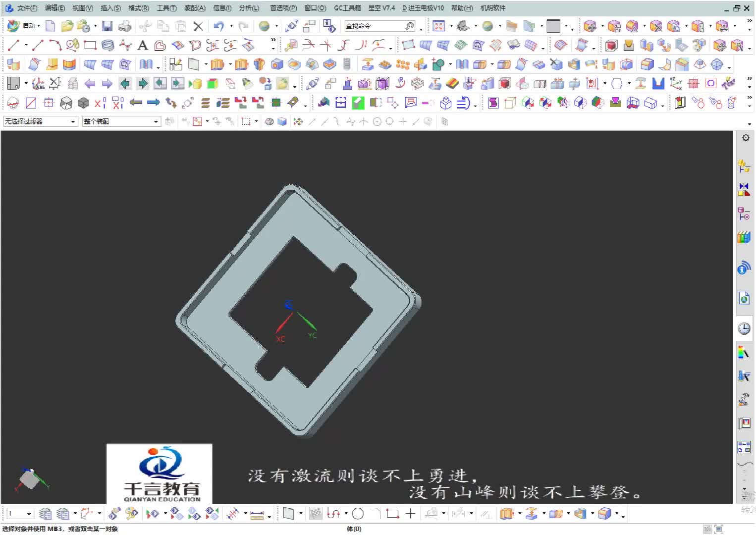Toggle snap to intersection point option
Screen dimensions: 756x535
pyautogui.click(x=363, y=121)
